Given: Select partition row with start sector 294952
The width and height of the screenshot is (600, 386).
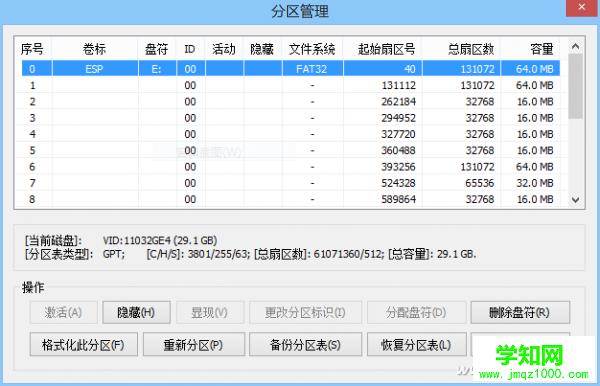Looking at the screenshot, I should click(x=288, y=118).
